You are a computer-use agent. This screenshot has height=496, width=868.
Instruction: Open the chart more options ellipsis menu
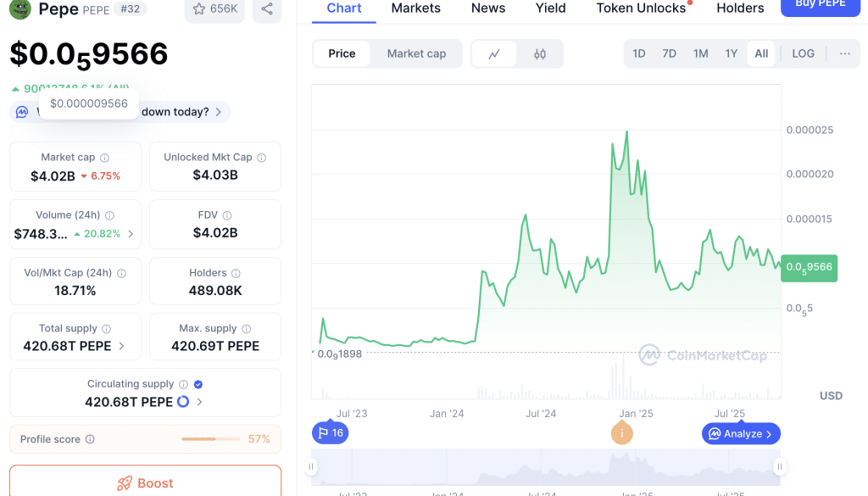(x=844, y=53)
